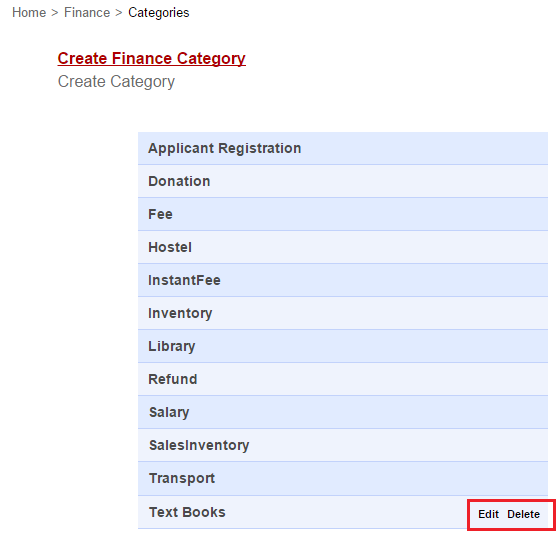Screen dimensions: 560x535
Task: Select the SalesInventory category
Action: point(343,445)
